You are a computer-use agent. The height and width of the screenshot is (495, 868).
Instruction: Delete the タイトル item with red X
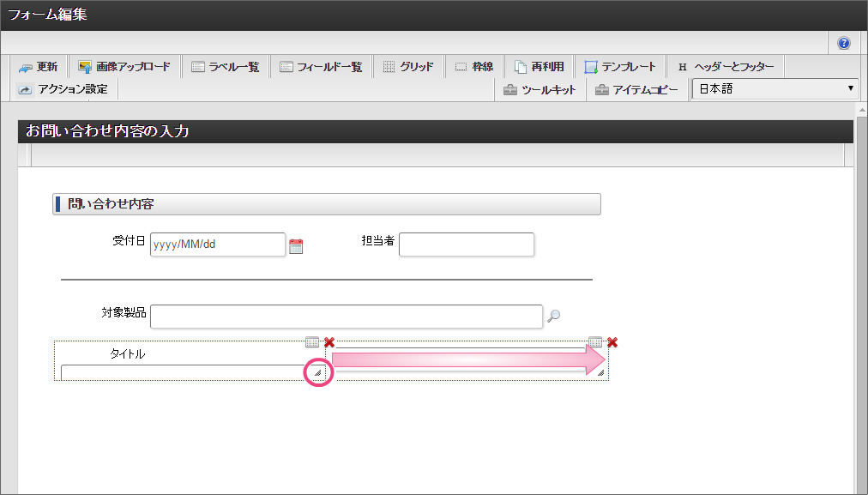point(329,343)
